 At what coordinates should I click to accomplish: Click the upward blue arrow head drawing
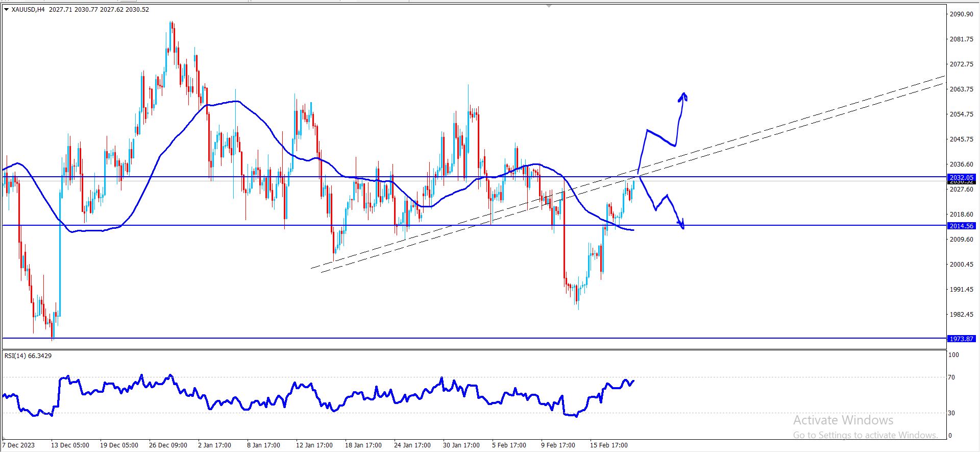pyautogui.click(x=683, y=97)
